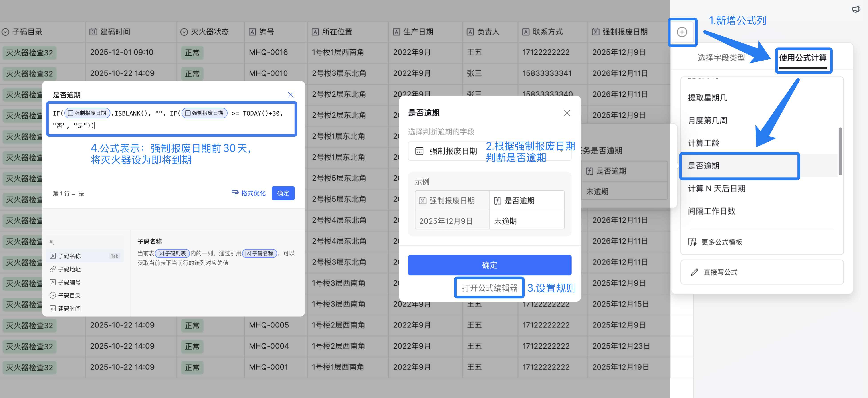Click the 打开公式编辑器 button
868x398 pixels.
(x=489, y=288)
